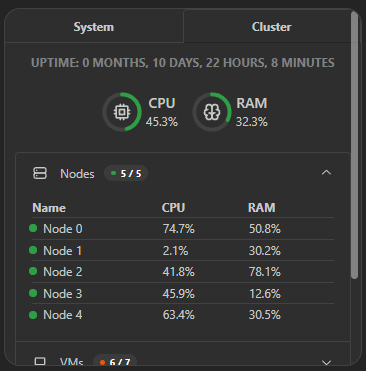Click the Nodes 5/5 status badge
Image resolution: width=366 pixels, height=371 pixels.
(x=126, y=173)
